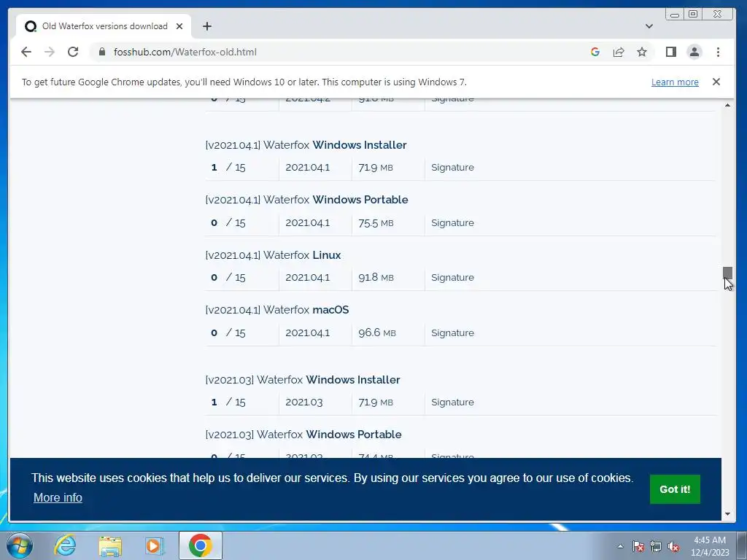Open Learn more link about Chrome updates
Viewport: 747px width, 560px height.
(675, 82)
